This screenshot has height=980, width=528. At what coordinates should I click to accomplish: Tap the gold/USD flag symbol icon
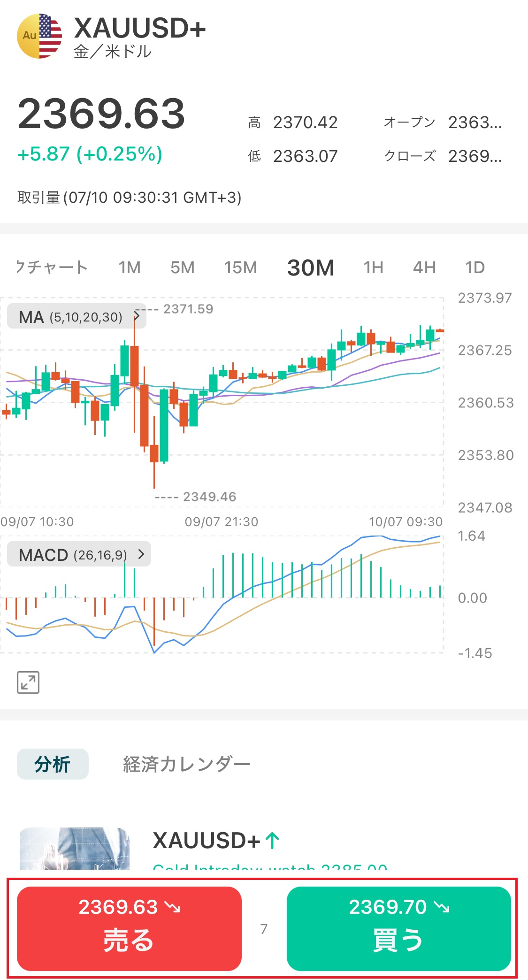pos(39,36)
